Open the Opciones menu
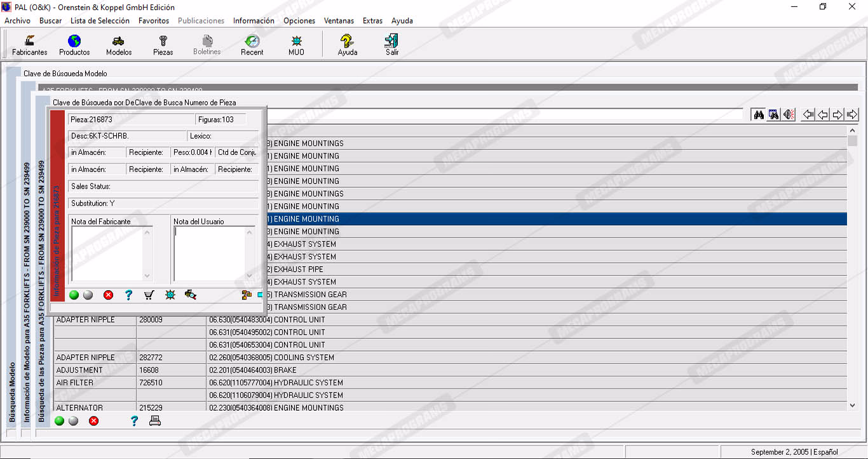 [299, 20]
